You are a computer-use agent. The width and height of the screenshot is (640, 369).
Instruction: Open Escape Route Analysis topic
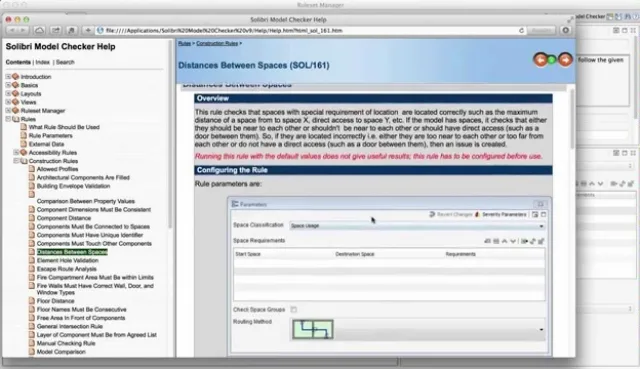67,269
